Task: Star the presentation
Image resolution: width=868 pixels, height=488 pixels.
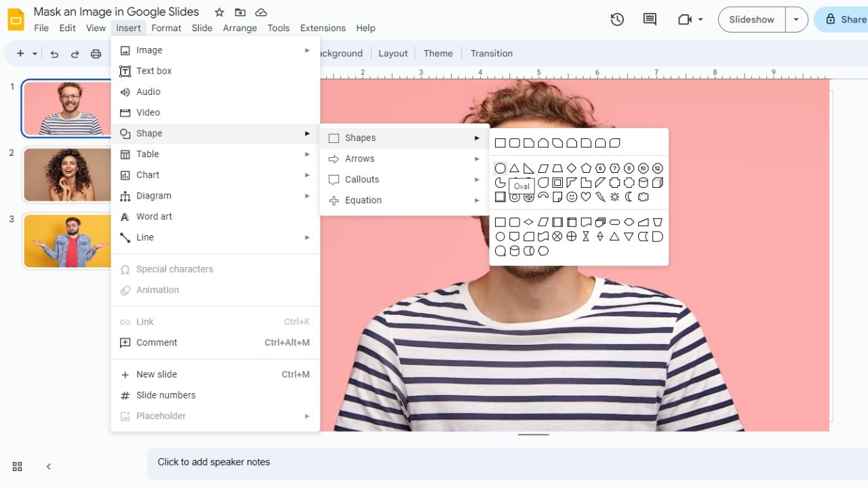Action: [x=219, y=12]
